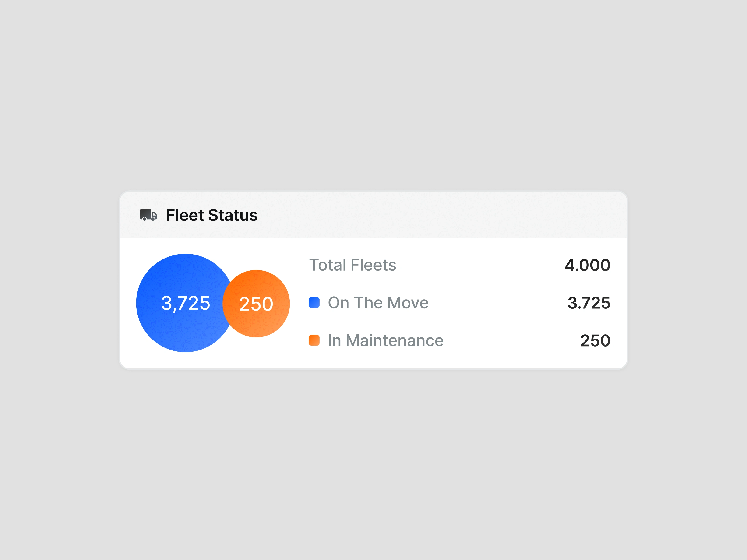This screenshot has width=747, height=560.
Task: Select the On The Move legend label
Action: click(x=378, y=303)
